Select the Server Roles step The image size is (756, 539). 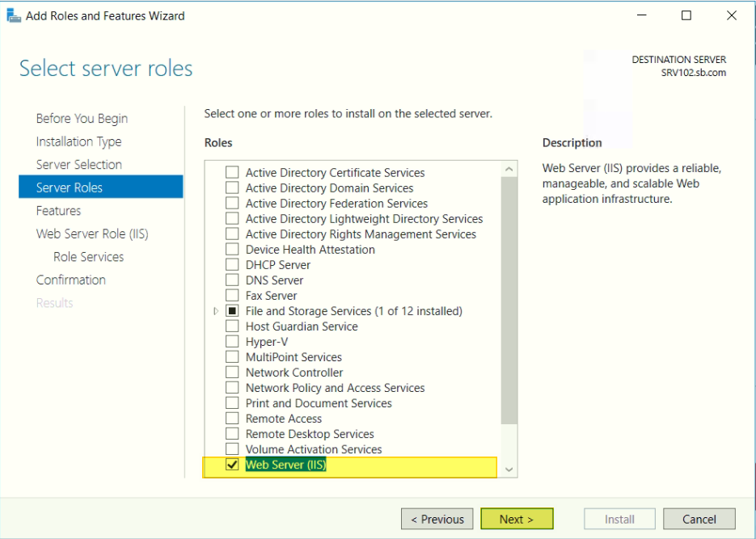coord(101,187)
